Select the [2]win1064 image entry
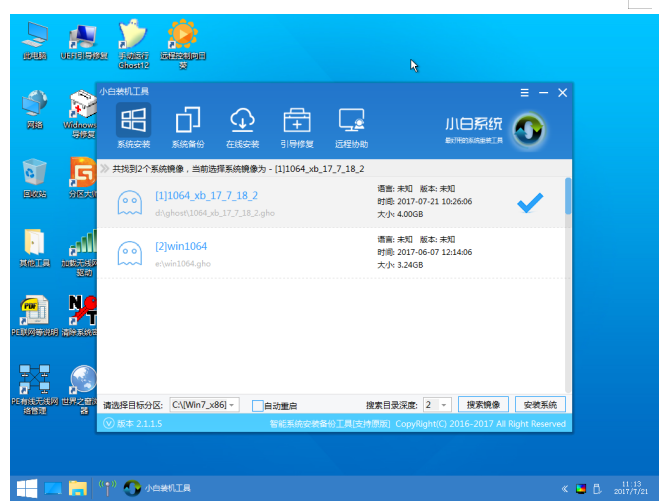This screenshot has width=662, height=503. (x=331, y=253)
